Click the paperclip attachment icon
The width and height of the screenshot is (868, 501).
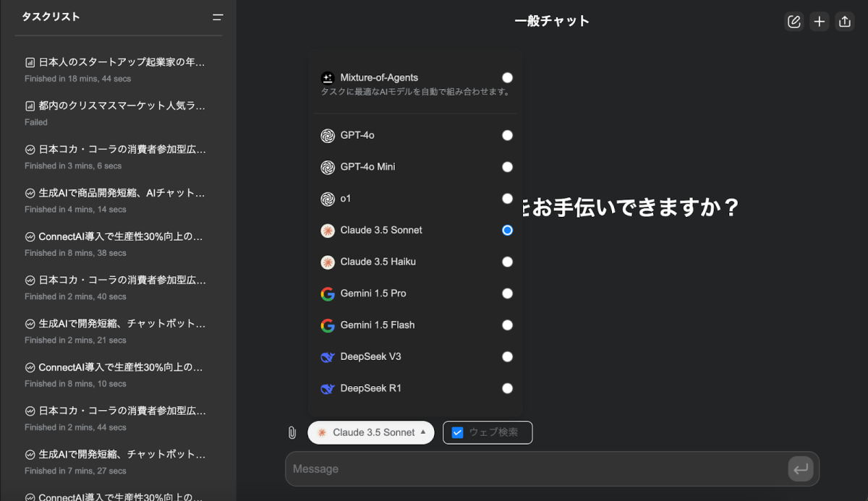click(292, 432)
